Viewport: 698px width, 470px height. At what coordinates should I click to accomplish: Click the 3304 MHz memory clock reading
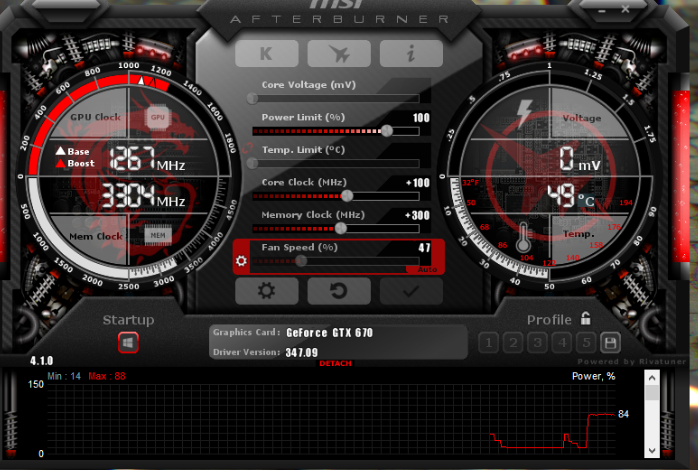pyautogui.click(x=143, y=196)
